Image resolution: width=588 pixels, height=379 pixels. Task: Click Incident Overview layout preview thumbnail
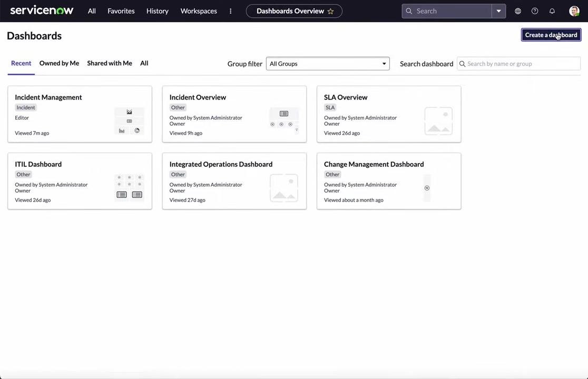[x=284, y=121]
